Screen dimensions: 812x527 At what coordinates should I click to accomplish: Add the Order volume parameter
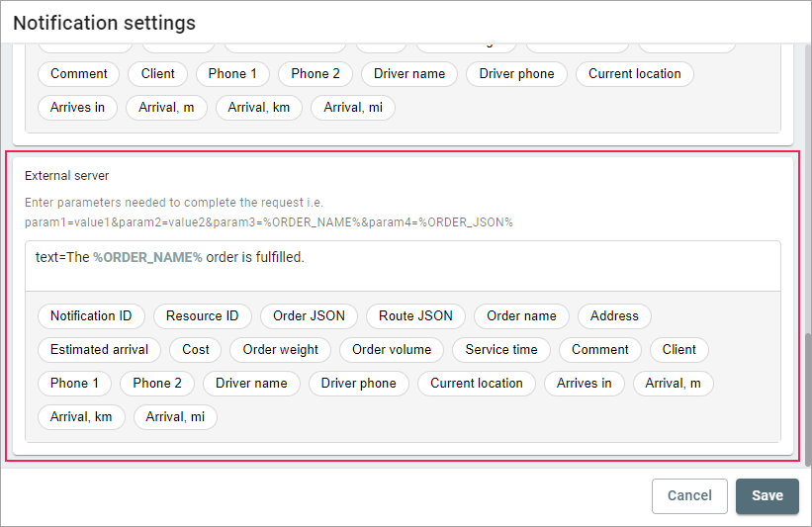392,350
